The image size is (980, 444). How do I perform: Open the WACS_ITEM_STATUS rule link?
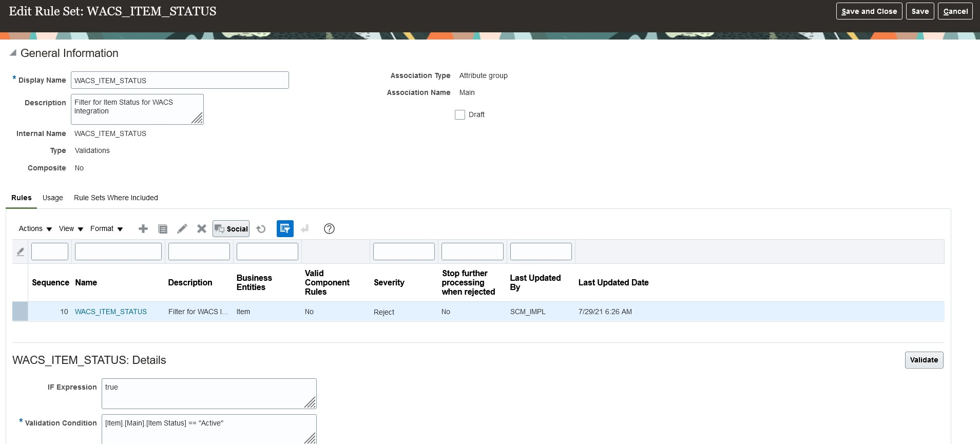click(x=111, y=312)
